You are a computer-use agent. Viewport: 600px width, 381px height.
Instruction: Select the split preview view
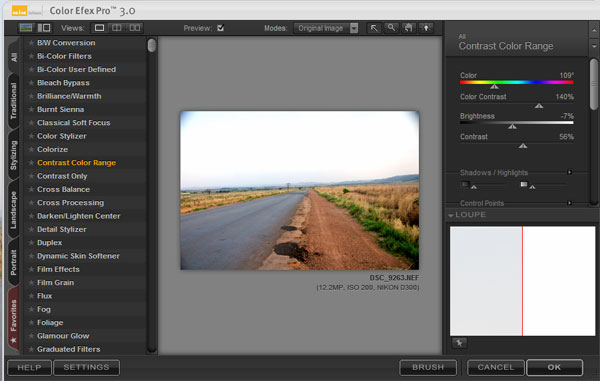(116, 28)
